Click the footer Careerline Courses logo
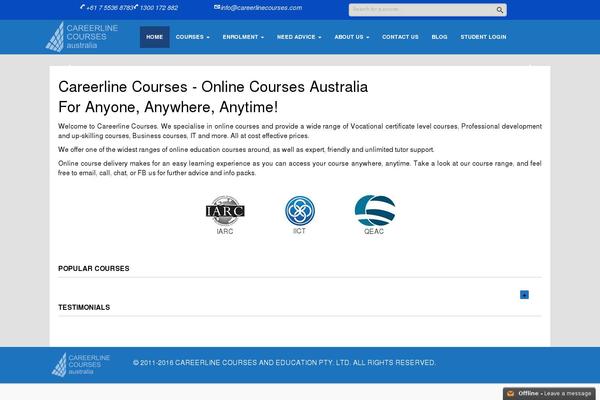 [81, 364]
